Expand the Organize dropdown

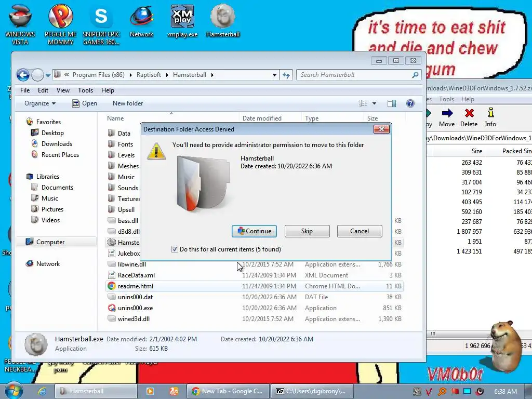(39, 103)
